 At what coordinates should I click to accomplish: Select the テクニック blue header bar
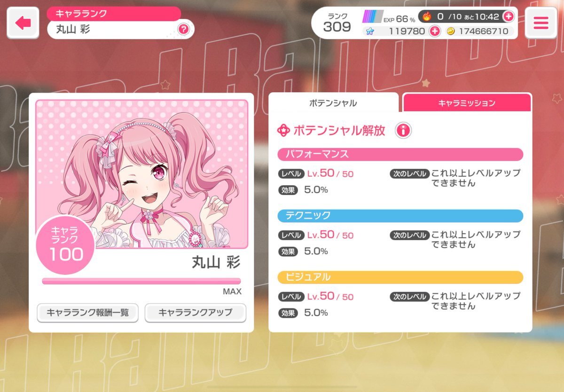pos(400,216)
